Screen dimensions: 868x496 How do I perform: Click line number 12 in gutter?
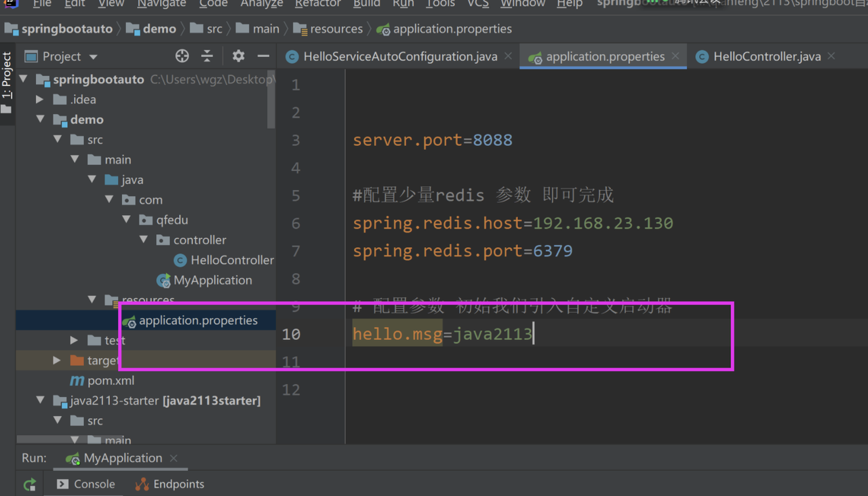[x=292, y=389]
